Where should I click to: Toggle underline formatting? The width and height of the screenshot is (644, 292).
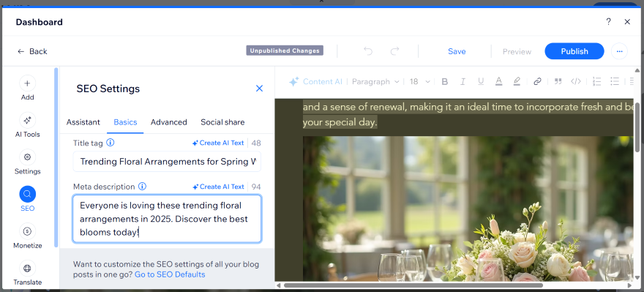tap(481, 82)
